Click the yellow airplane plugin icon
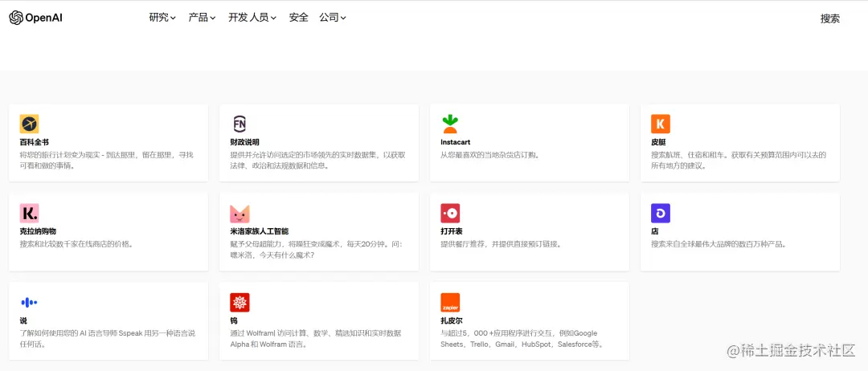The image size is (868, 371). click(30, 124)
